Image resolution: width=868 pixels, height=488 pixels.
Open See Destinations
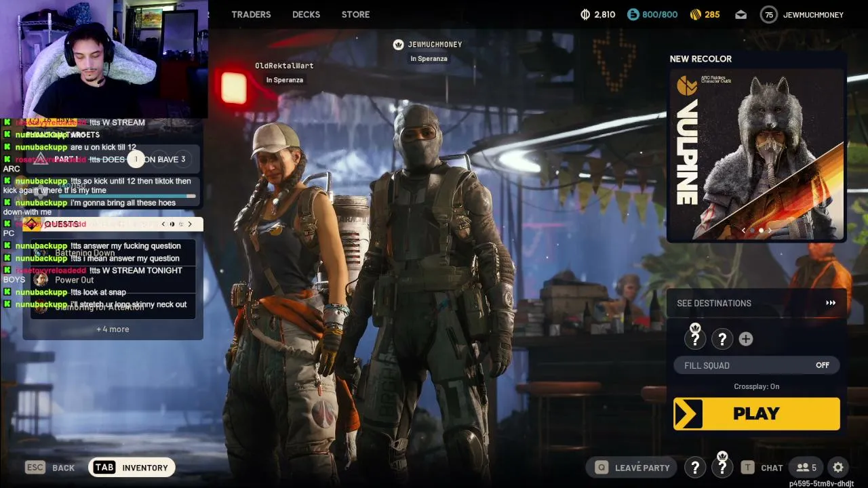(757, 303)
